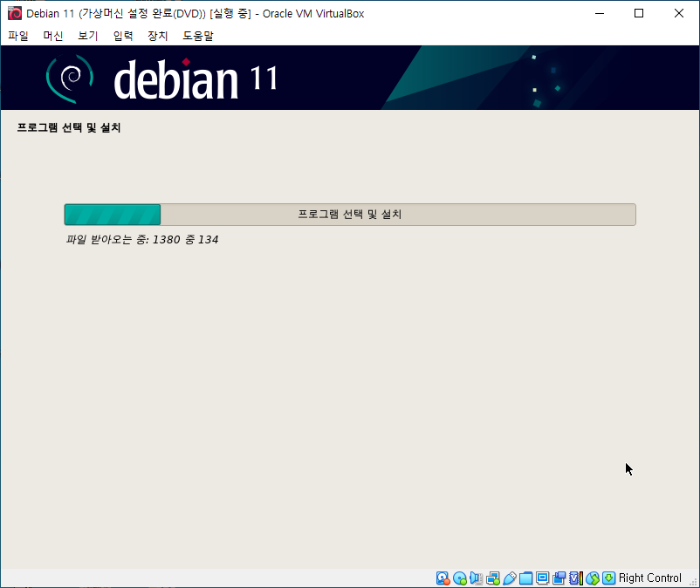700x588 pixels.
Task: Click the installation progress bar
Action: (x=350, y=215)
